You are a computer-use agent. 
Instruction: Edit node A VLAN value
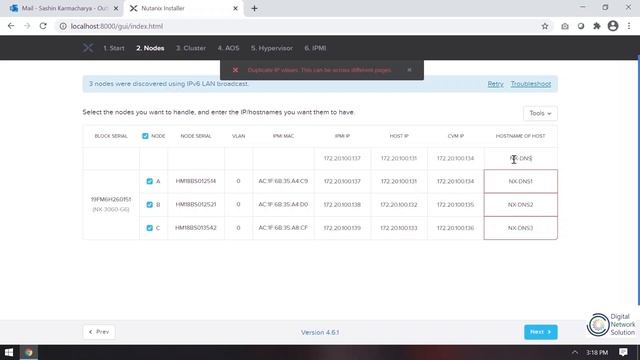point(238,181)
